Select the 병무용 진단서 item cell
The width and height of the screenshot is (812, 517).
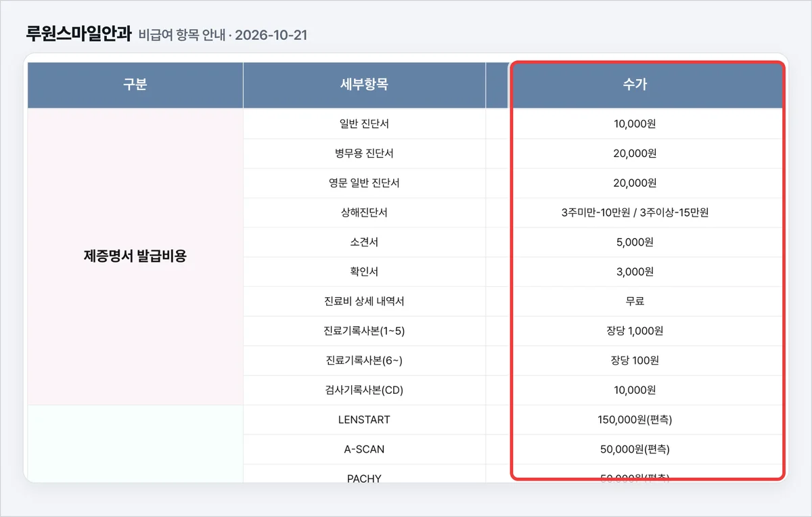364,154
